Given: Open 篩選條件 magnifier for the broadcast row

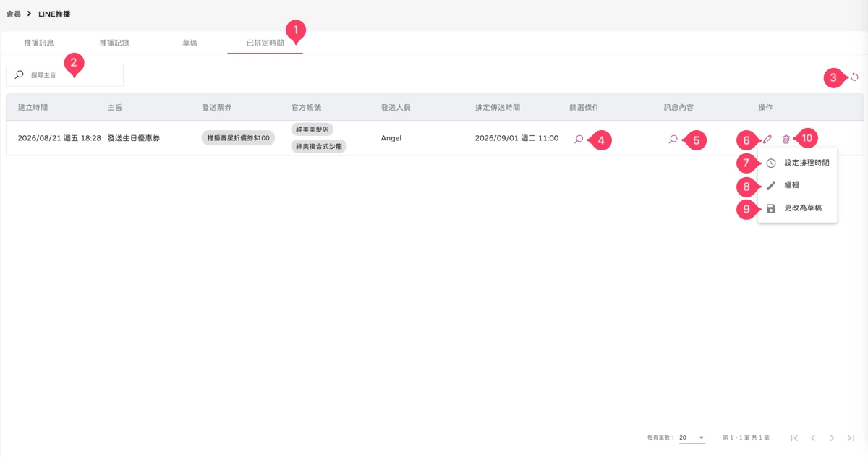Looking at the screenshot, I should [x=579, y=139].
